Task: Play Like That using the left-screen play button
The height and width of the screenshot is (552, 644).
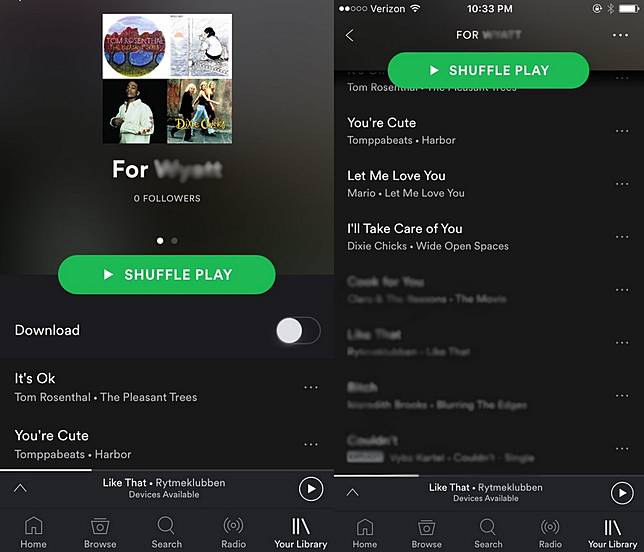Action: point(311,489)
